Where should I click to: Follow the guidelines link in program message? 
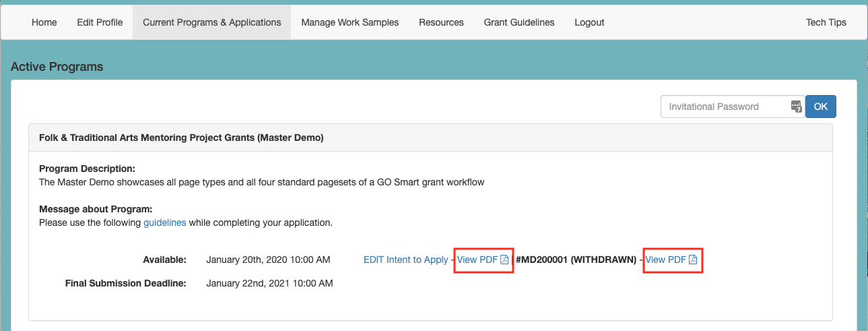165,222
